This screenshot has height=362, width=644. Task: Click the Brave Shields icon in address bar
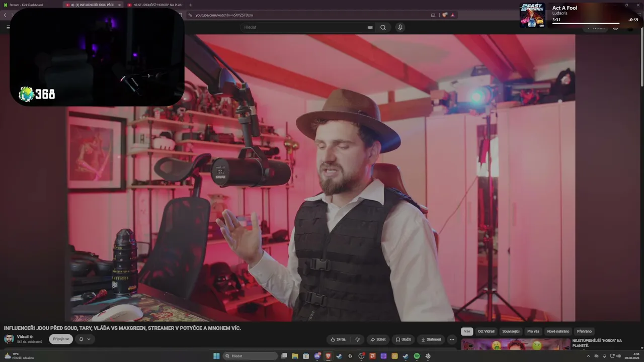click(x=445, y=15)
